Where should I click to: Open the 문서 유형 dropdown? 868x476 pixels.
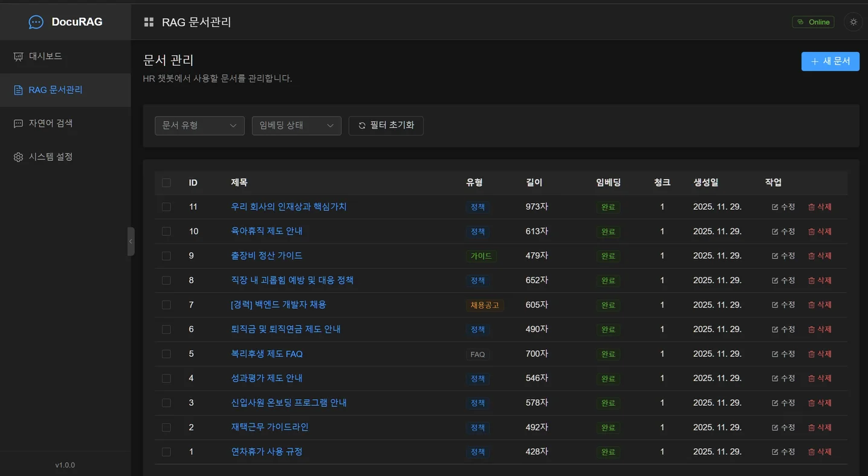pyautogui.click(x=199, y=125)
